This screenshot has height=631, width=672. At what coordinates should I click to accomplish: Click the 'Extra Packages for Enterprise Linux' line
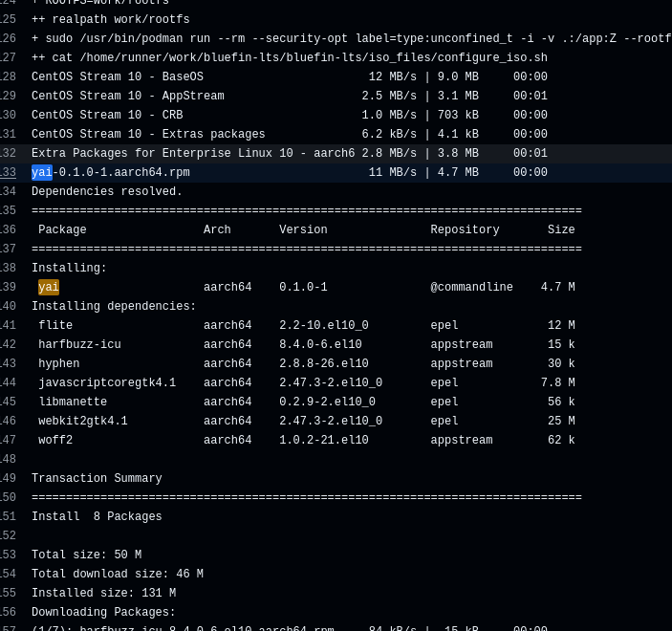point(193,154)
